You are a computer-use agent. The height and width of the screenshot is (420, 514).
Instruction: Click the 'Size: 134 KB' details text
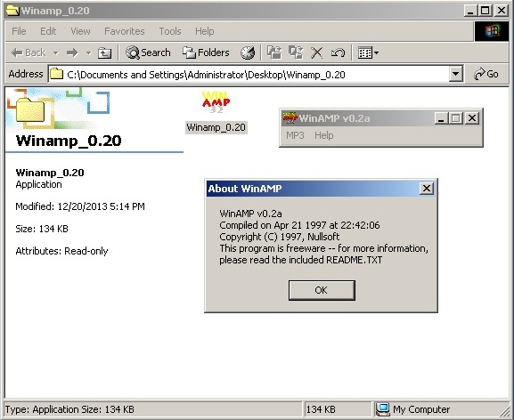point(42,229)
